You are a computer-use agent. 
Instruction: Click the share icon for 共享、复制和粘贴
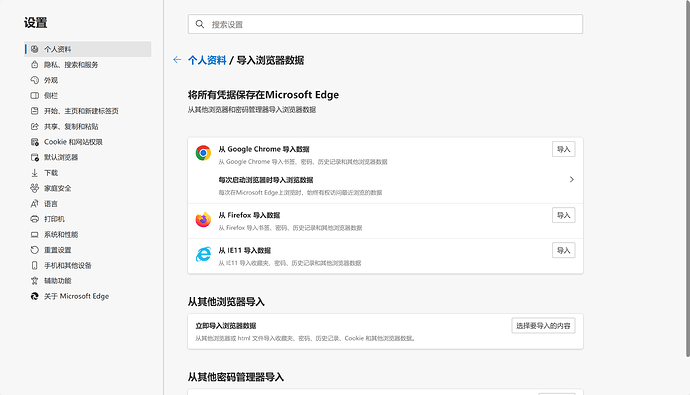(34, 126)
